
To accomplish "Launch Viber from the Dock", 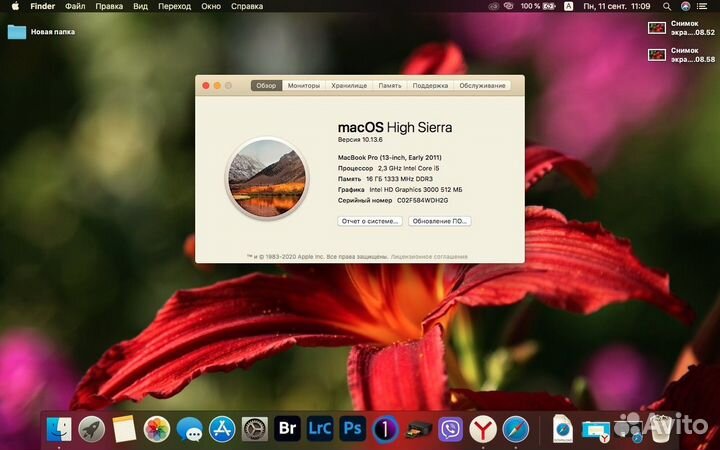I will pos(450,429).
